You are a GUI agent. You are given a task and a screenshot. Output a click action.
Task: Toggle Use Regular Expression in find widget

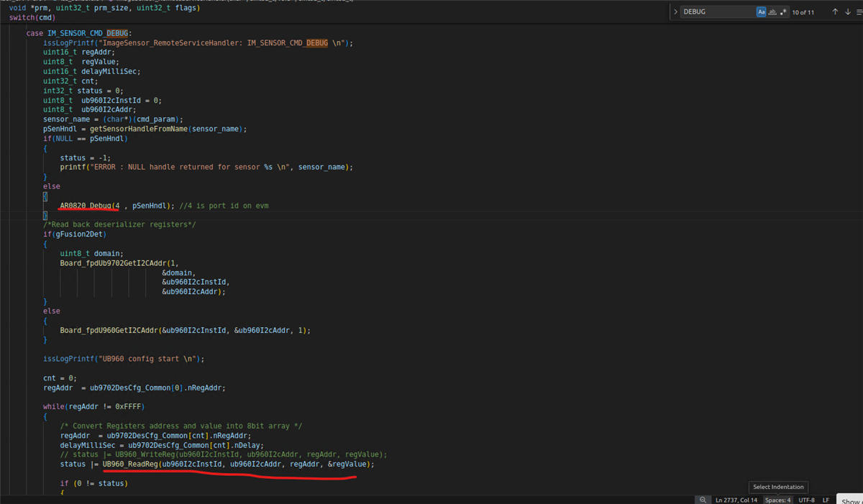click(783, 12)
